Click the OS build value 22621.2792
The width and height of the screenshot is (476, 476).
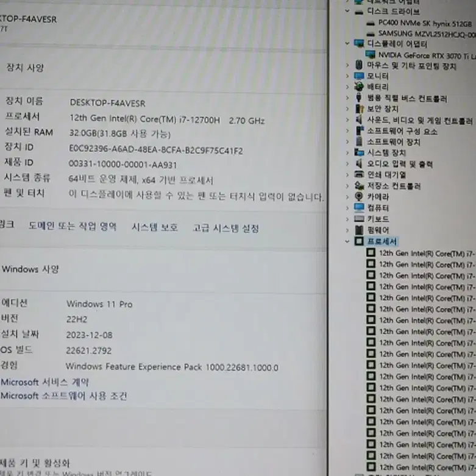pos(88,350)
